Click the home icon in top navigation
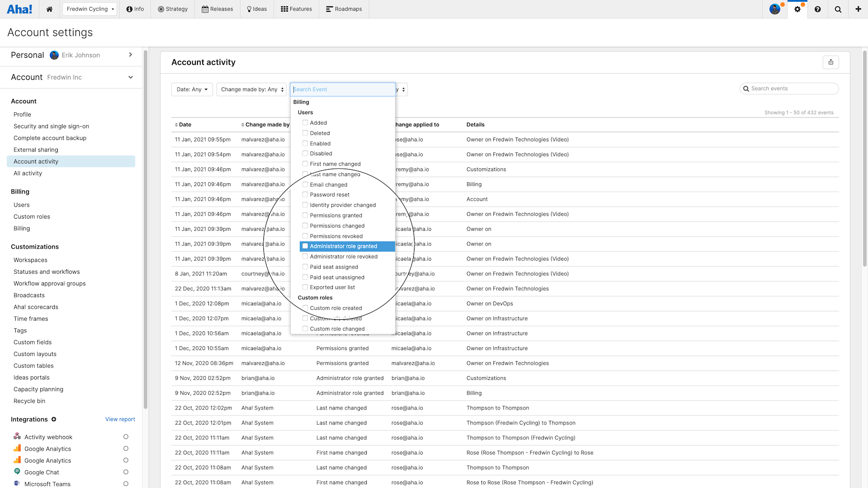The image size is (868, 488). (x=49, y=9)
